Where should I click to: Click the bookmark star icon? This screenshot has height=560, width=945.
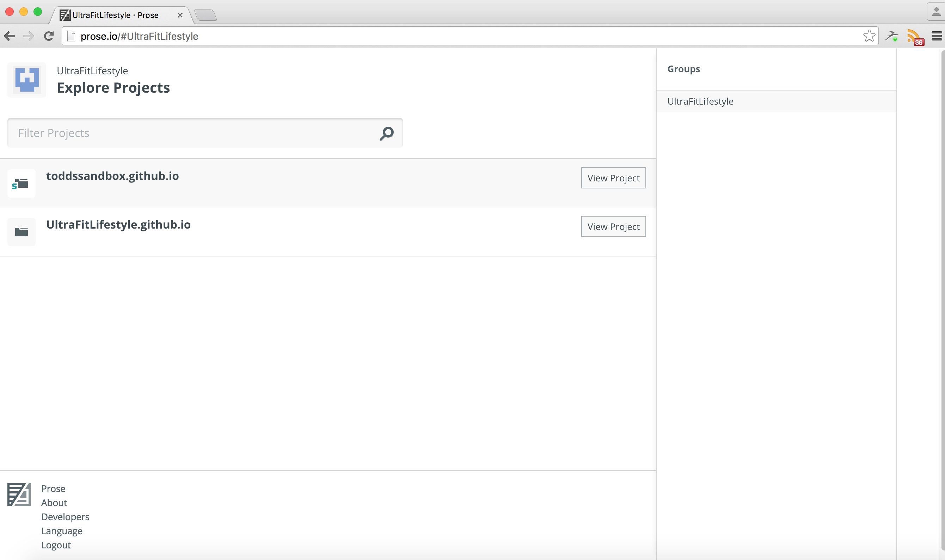(869, 36)
